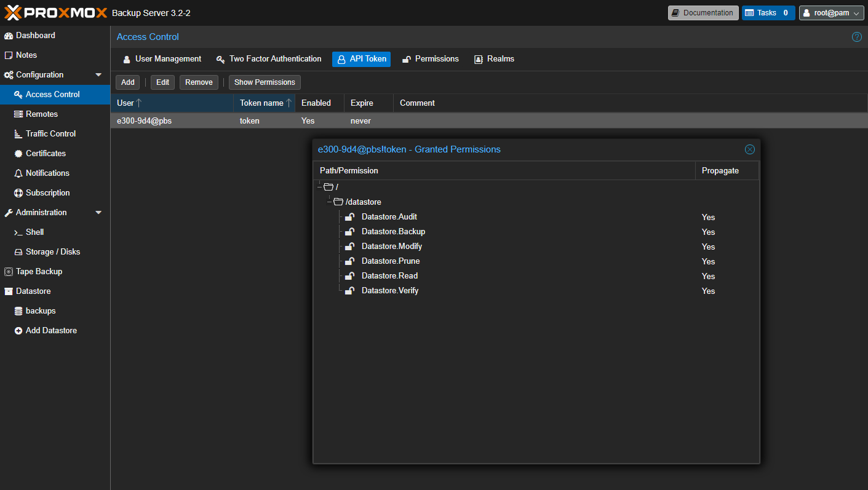868x490 pixels.
Task: Click the unlock icon beside Datastore.Backup
Action: (x=349, y=231)
